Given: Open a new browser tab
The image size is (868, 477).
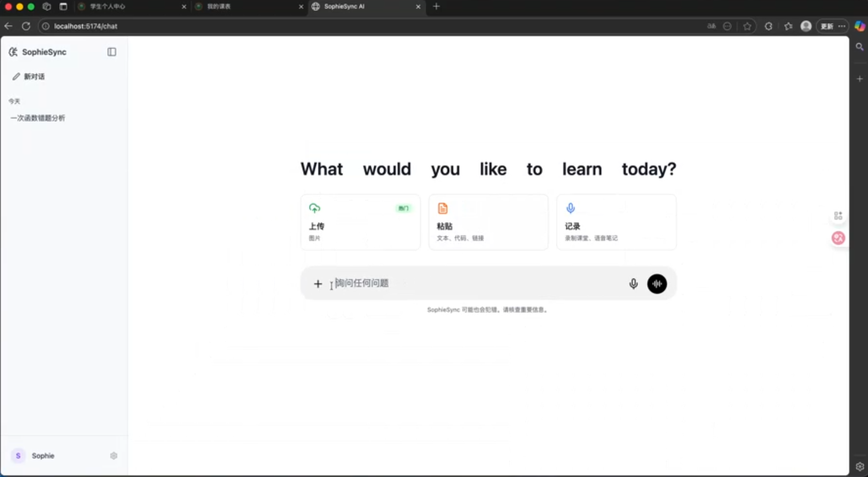Looking at the screenshot, I should click(x=436, y=6).
